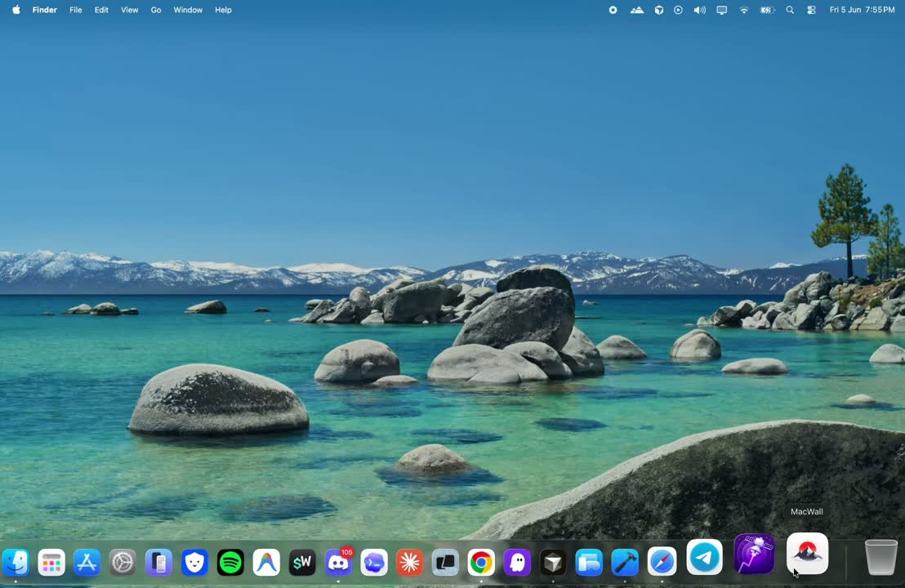905x588 pixels.
Task: Open MacWall app in the Dock
Action: click(x=808, y=554)
